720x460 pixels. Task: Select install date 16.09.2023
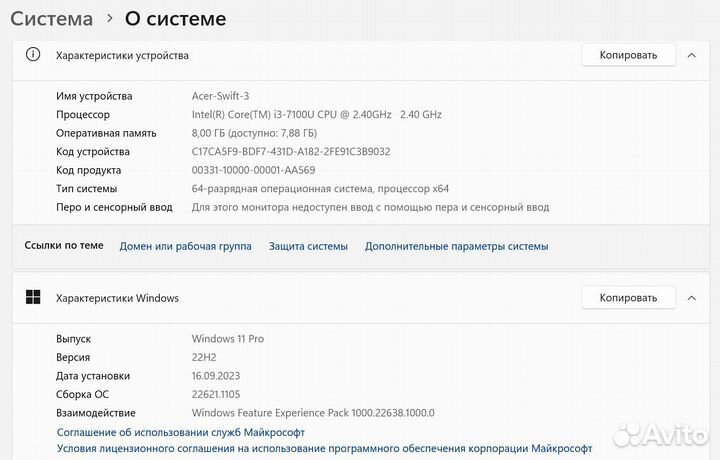216,376
